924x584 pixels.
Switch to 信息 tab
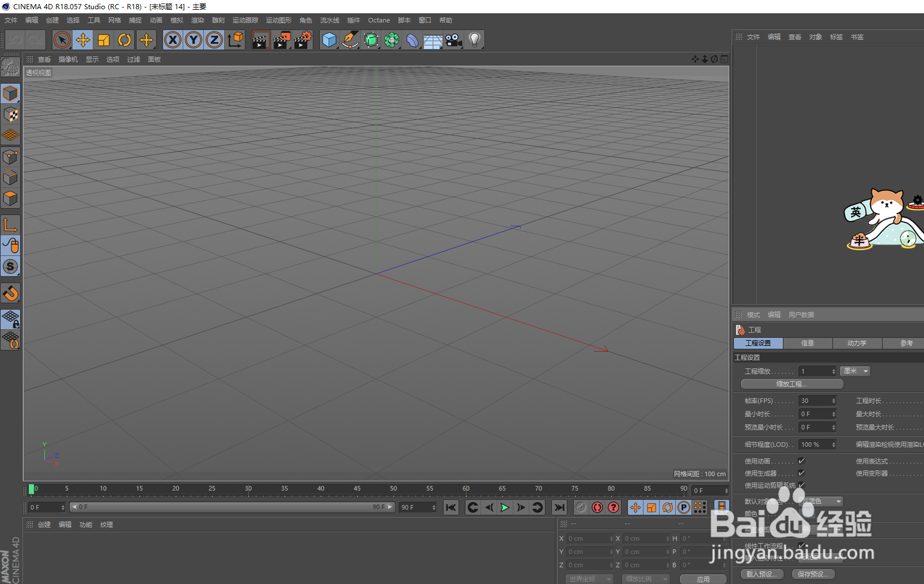click(x=808, y=343)
